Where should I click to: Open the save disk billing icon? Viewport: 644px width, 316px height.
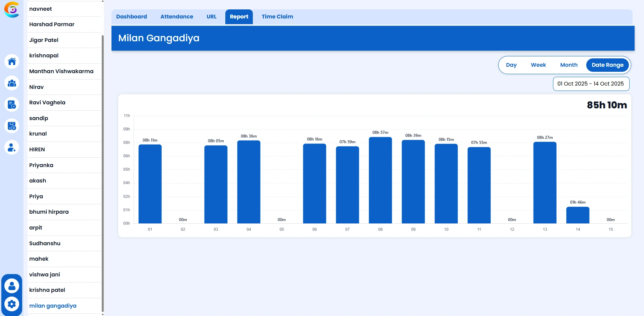point(12,126)
